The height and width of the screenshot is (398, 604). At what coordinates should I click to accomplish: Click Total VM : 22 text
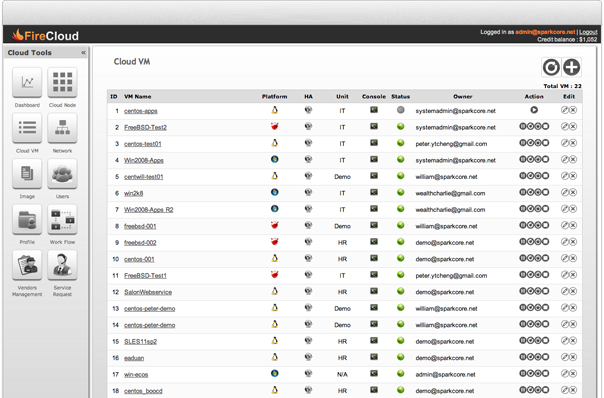point(562,86)
